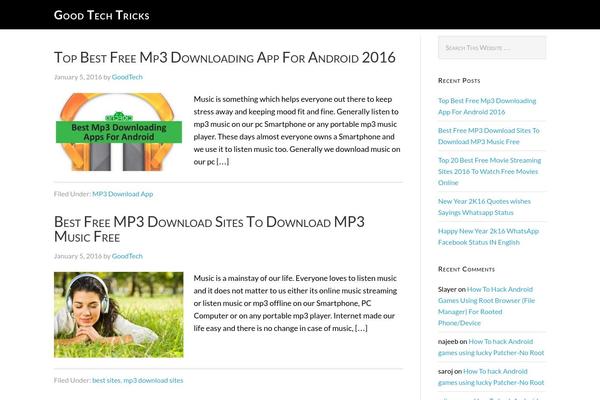Click commenter name saroj
This screenshot has width=600, height=400.
pyautogui.click(x=445, y=371)
